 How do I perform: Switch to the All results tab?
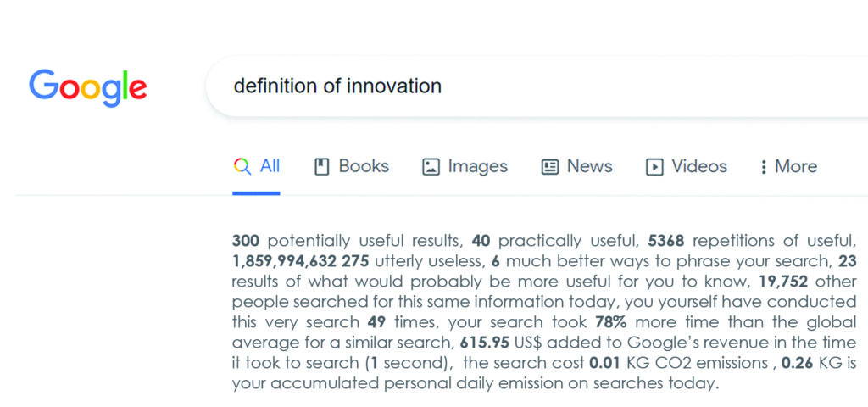coord(256,166)
